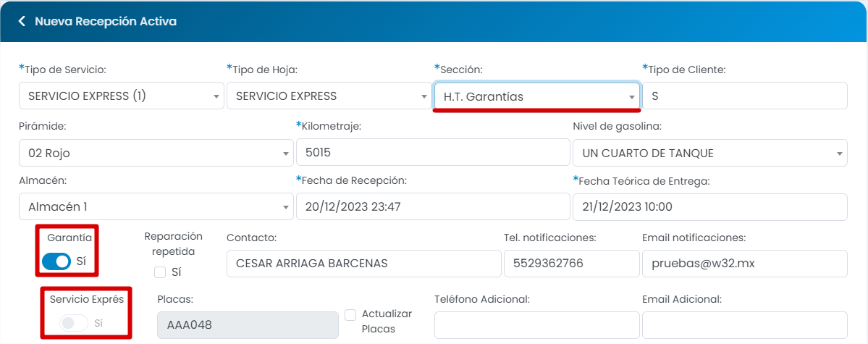Open the Pirámide dropdown with 02 Rojo
The image size is (868, 344).
click(156, 153)
